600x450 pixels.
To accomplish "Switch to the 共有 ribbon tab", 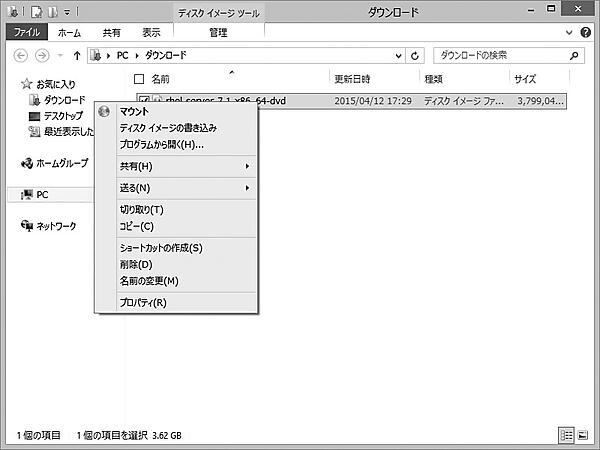I will click(111, 33).
